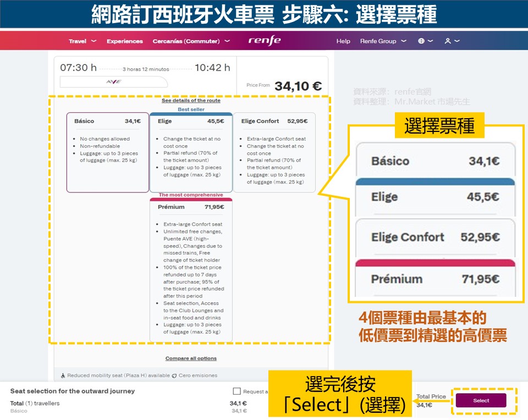The image size is (528, 420).
Task: Expand the Travel menu chevron
Action: 94,41
